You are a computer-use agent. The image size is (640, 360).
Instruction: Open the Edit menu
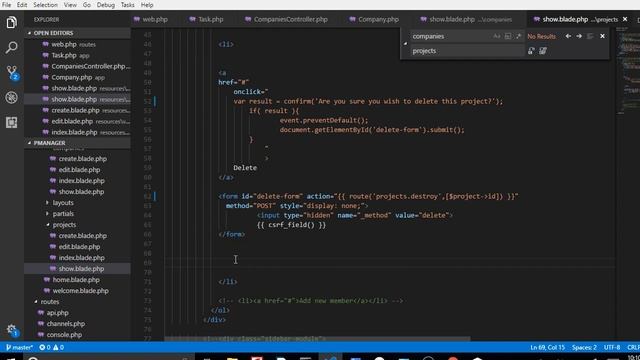coord(22,5)
